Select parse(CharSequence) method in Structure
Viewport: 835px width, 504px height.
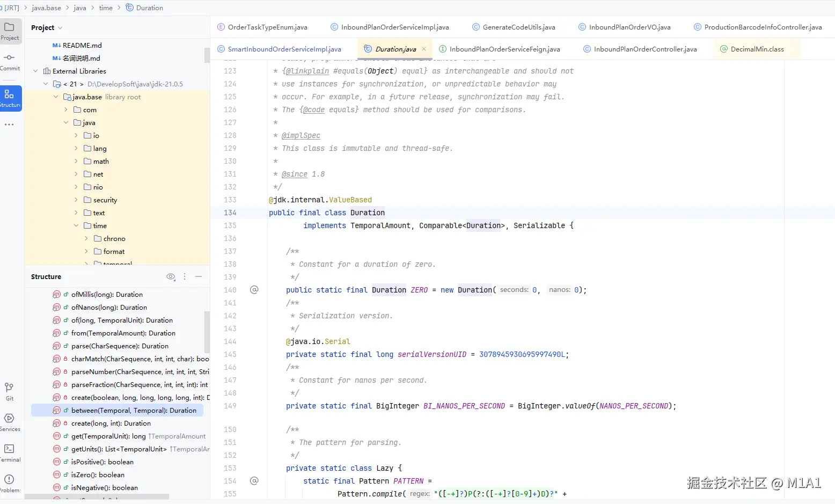pyautogui.click(x=120, y=346)
